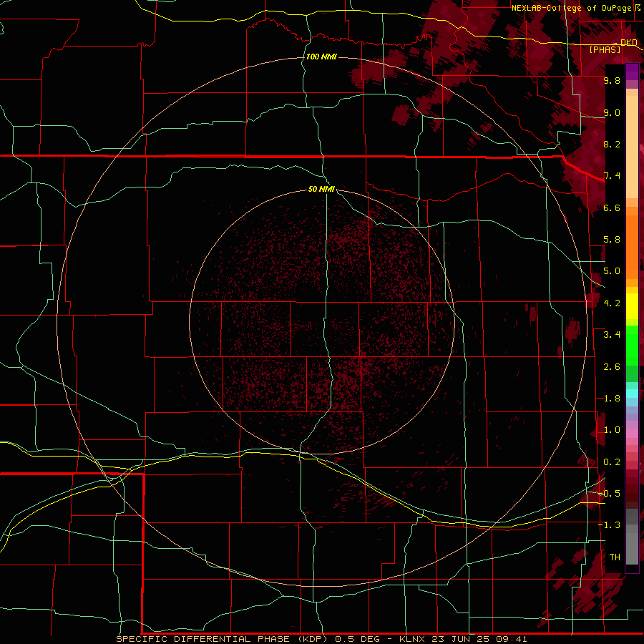Click the TH threshold label on the scale
The image size is (644, 644).
(x=615, y=557)
